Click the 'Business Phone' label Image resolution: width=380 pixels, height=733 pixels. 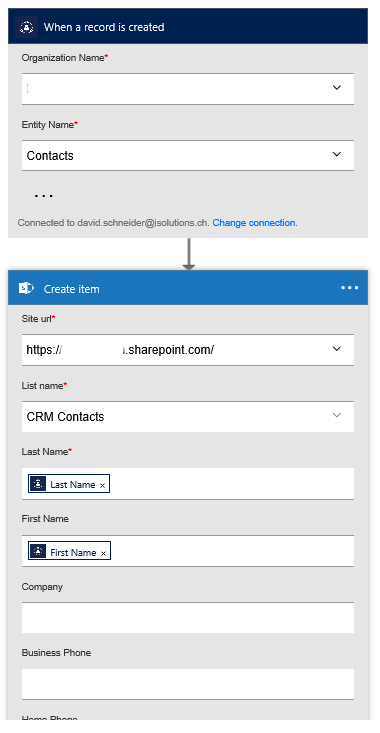(56, 653)
